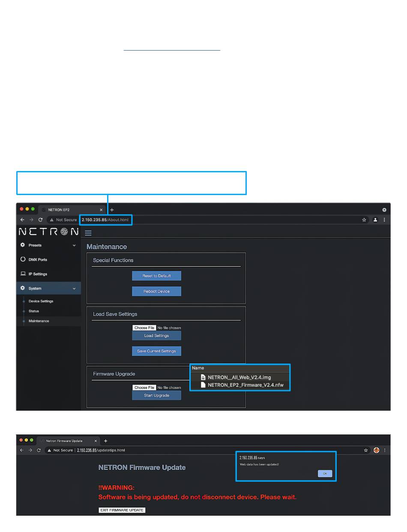Toggle the sidebar with the hamburger menu icon
The height and width of the screenshot is (532, 407).
(88, 233)
